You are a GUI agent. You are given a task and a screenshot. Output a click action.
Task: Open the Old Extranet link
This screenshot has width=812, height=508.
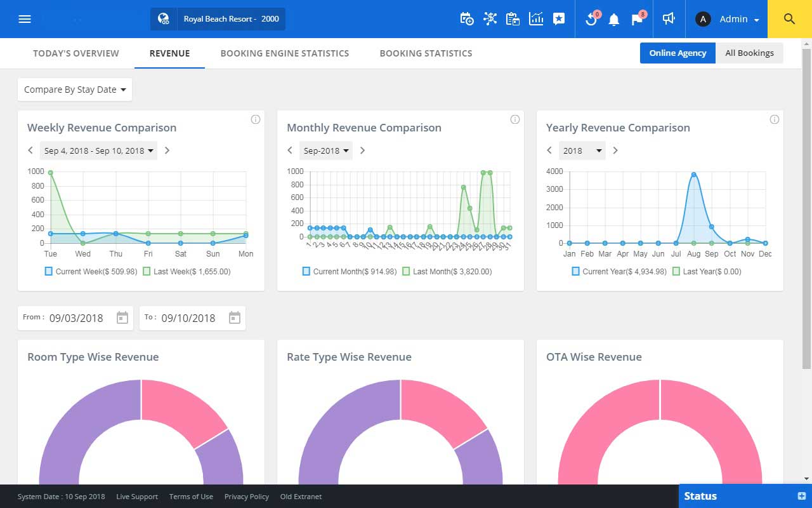pyautogui.click(x=301, y=497)
